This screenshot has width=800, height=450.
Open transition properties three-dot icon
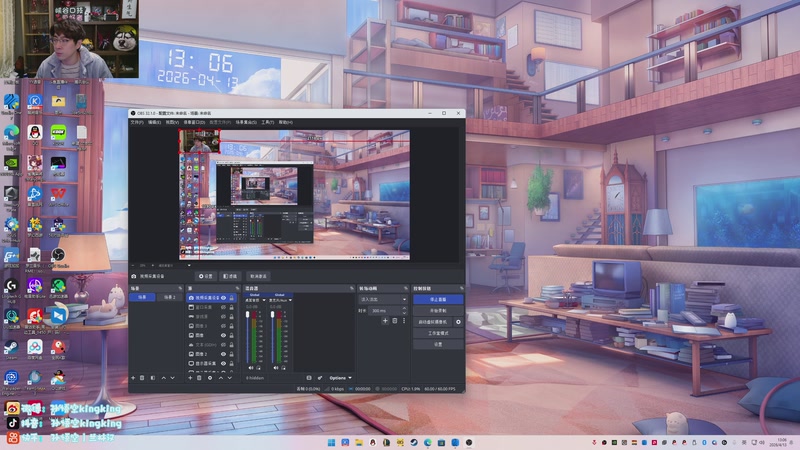(404, 321)
